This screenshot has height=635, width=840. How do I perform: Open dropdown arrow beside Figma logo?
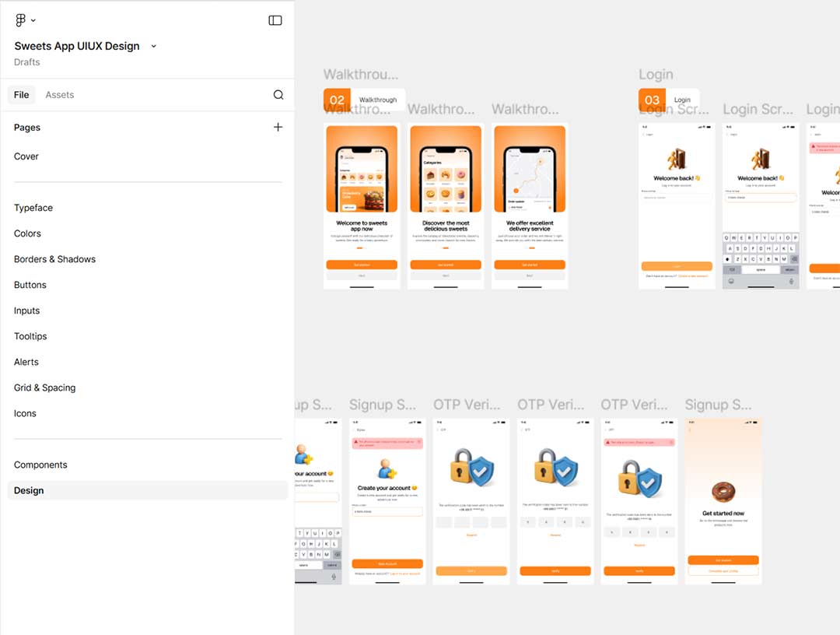(33, 20)
